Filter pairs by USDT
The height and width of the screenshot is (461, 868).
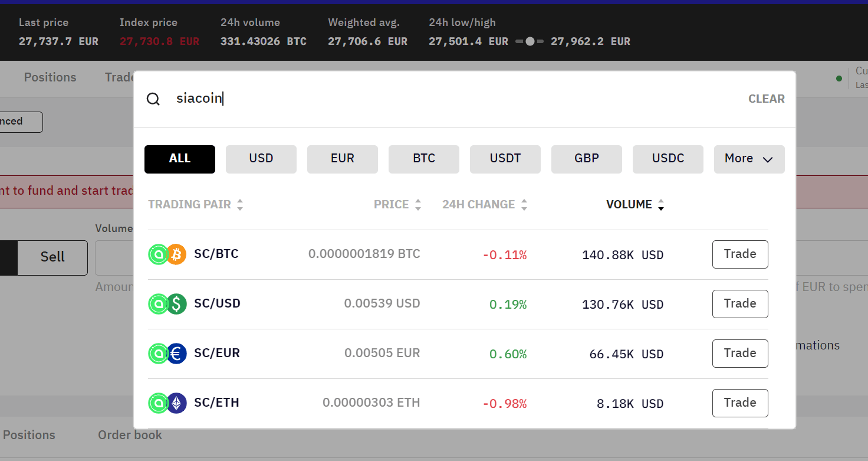(x=505, y=159)
